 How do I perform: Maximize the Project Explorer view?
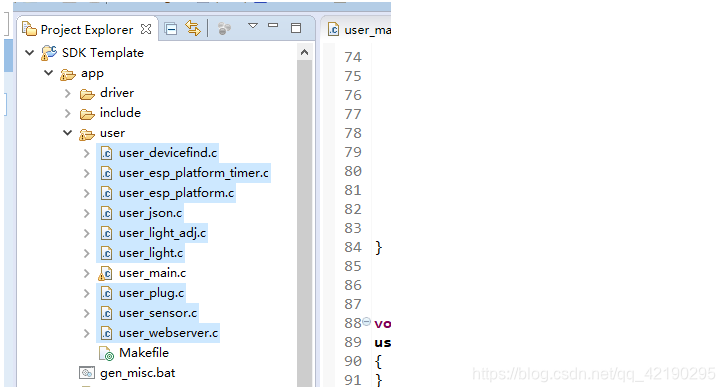point(296,28)
